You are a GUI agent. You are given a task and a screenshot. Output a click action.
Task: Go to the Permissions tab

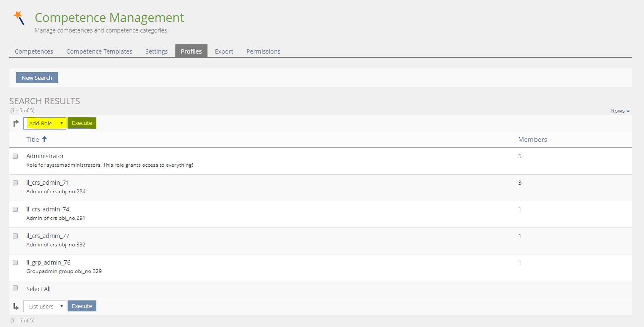pyautogui.click(x=263, y=51)
